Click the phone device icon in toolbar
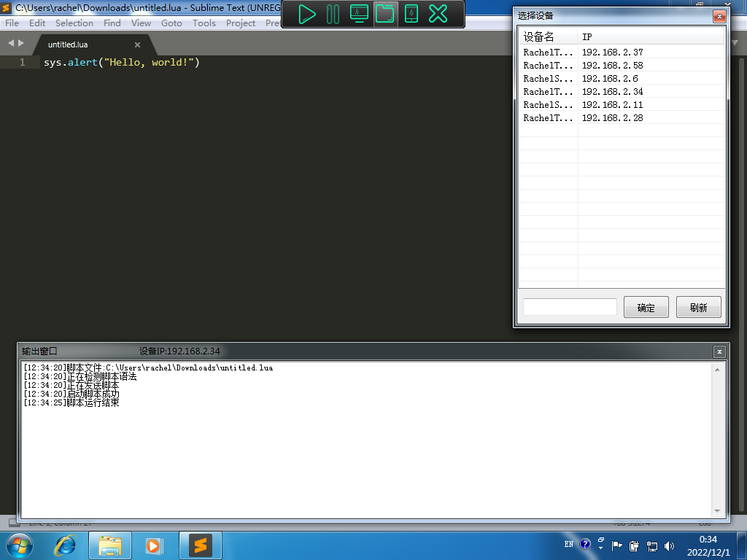Screen dimensions: 747x560 click(411, 14)
